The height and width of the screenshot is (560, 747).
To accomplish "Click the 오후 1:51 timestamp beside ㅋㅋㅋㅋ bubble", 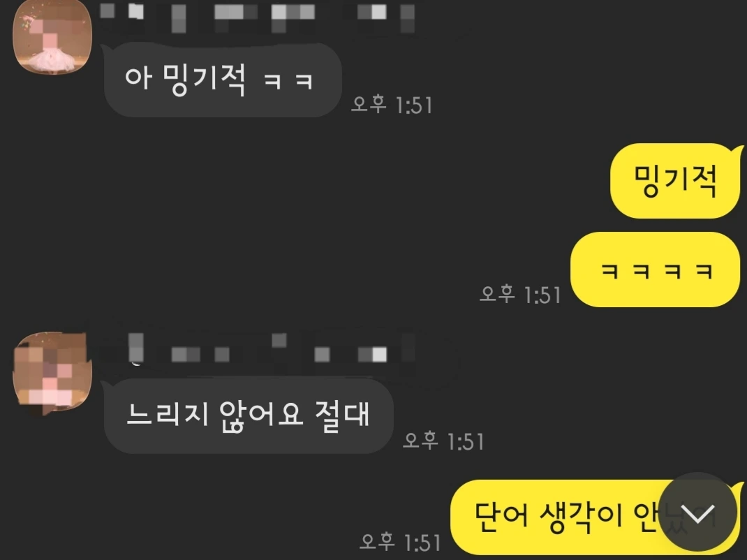I will click(x=520, y=294).
